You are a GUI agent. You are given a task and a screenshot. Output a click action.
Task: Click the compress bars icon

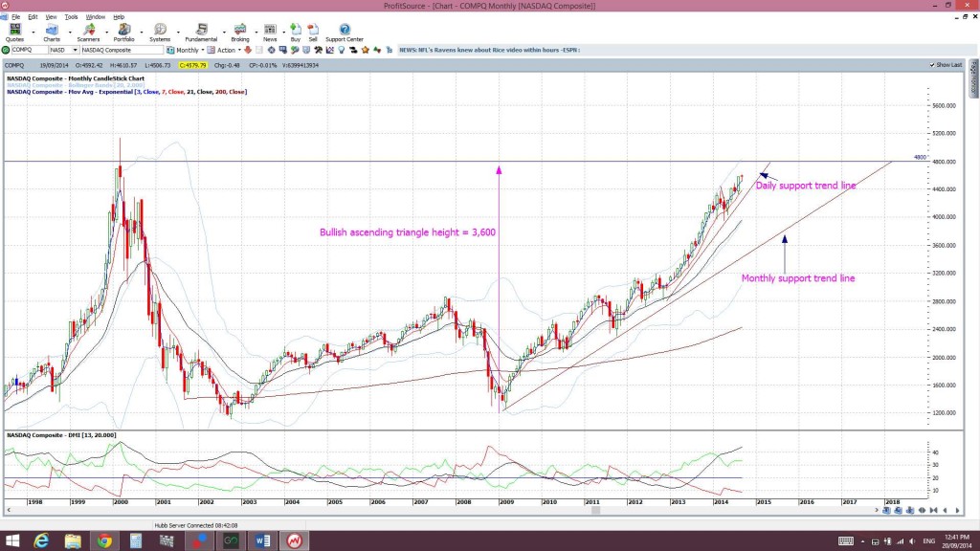[934, 511]
